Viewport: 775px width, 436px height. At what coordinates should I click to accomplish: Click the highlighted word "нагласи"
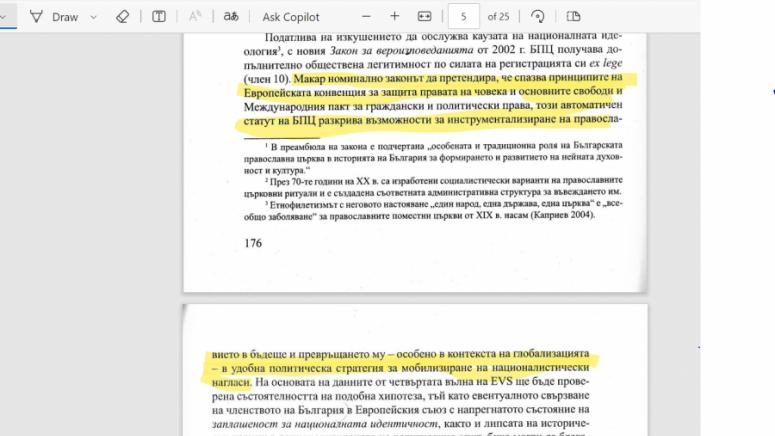(231, 382)
